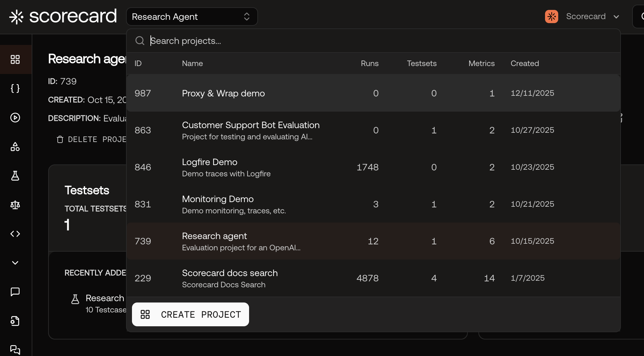The width and height of the screenshot is (644, 356).
Task: Click project ID 846 cell
Action: (143, 167)
